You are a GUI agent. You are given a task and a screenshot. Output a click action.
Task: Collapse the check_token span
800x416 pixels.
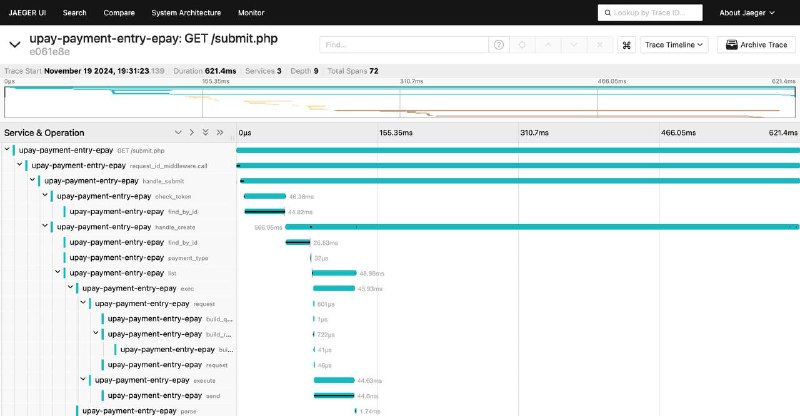(x=45, y=195)
